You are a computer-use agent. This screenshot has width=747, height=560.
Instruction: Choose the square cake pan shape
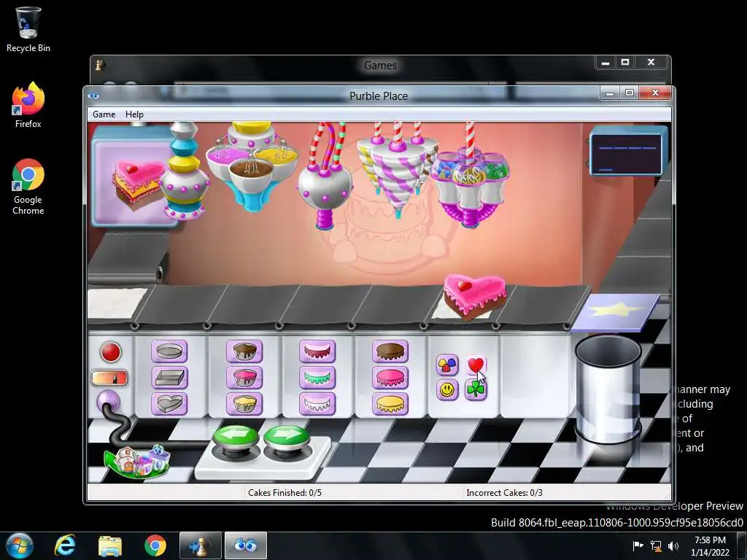pos(169,378)
